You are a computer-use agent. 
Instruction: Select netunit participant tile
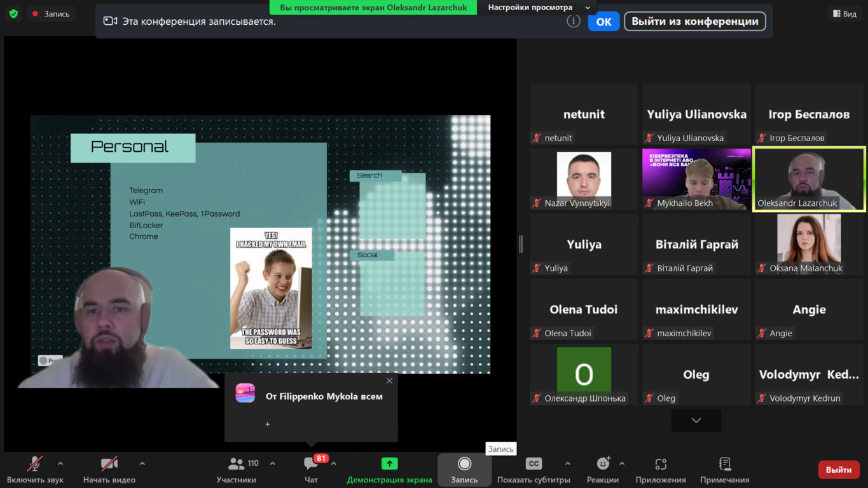[x=584, y=114]
